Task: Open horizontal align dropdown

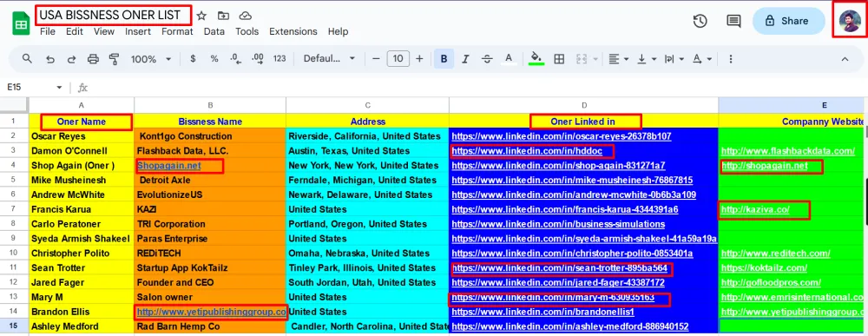Action: coord(618,59)
